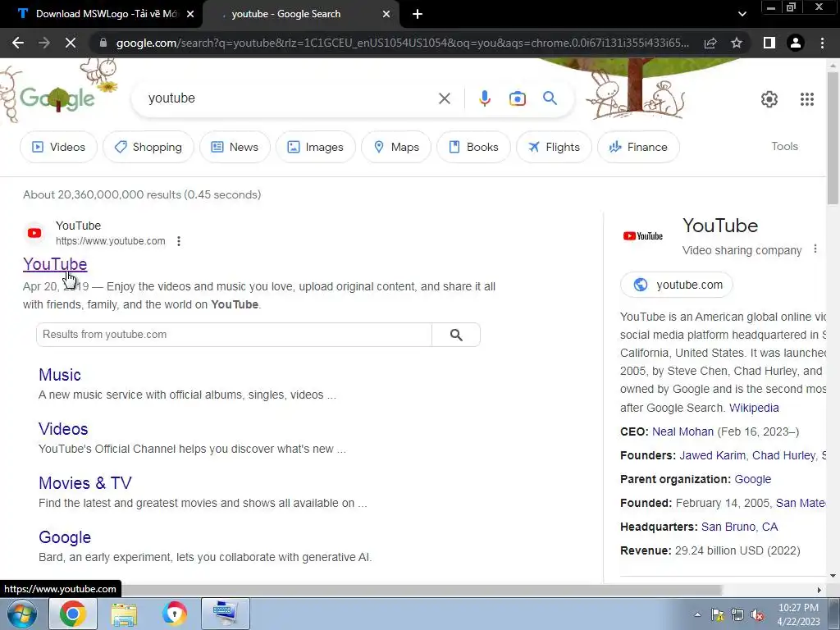This screenshot has height=630, width=840.
Task: Open the YouTube result options dots
Action: click(178, 241)
